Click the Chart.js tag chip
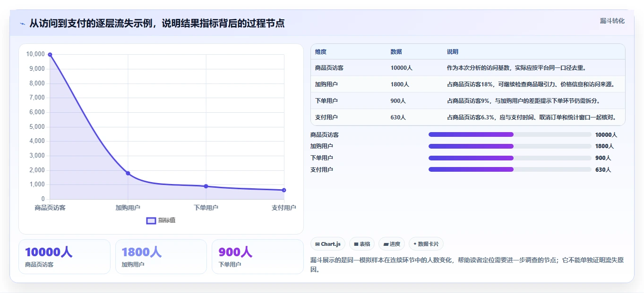The image size is (644, 293). (x=328, y=244)
